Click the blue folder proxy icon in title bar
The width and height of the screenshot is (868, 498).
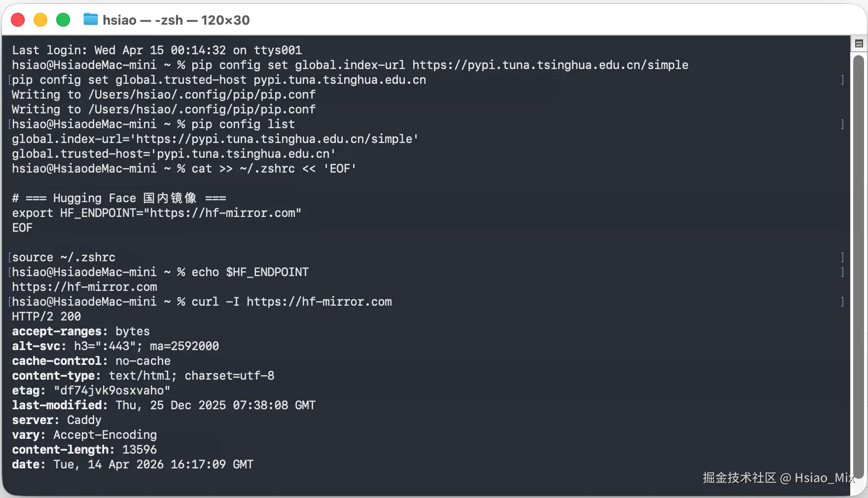coord(90,20)
